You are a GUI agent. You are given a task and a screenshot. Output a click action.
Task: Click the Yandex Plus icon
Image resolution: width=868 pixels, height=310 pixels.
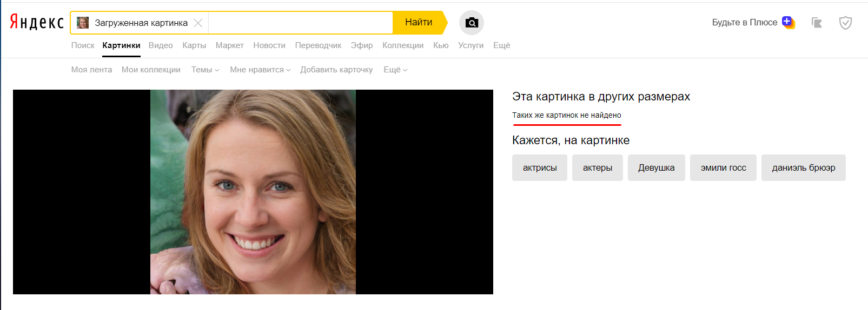pyautogui.click(x=787, y=22)
